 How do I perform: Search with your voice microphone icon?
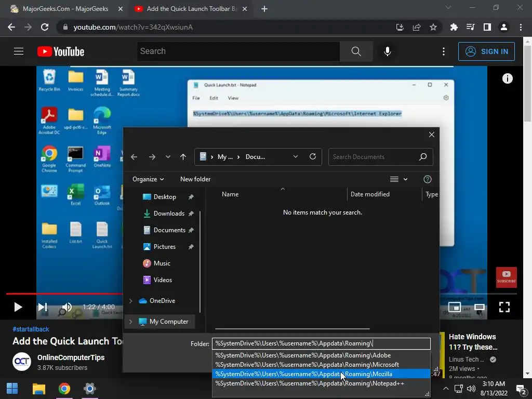(388, 51)
